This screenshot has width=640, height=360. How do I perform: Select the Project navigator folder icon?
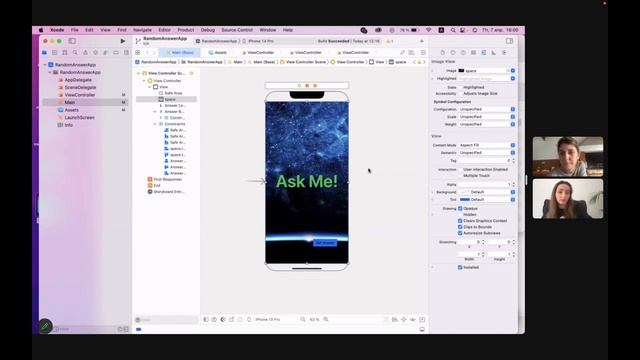point(44,53)
